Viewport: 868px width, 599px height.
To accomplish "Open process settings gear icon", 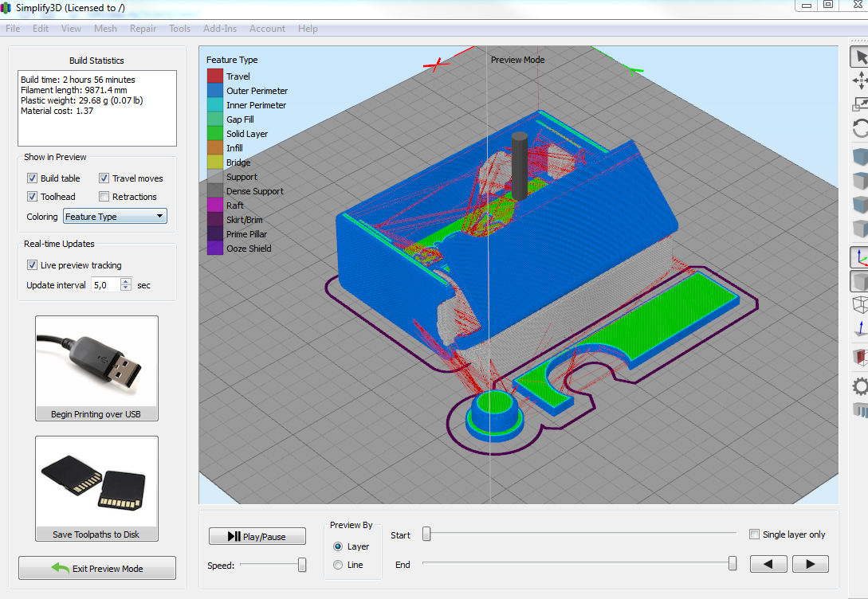I will (x=860, y=387).
